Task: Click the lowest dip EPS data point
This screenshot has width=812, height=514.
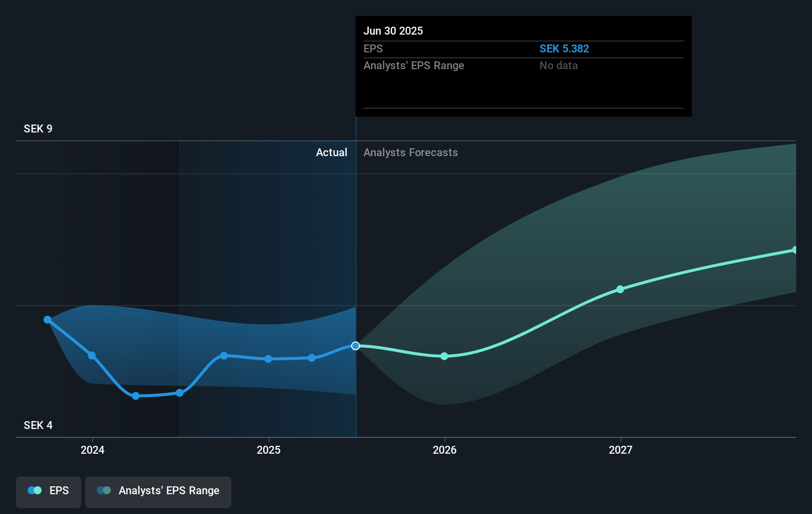Action: (x=135, y=396)
